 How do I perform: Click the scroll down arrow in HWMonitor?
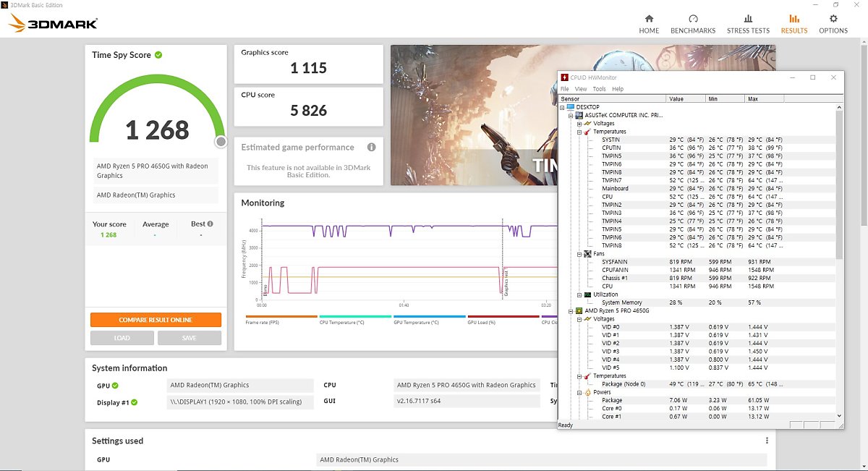click(x=839, y=416)
